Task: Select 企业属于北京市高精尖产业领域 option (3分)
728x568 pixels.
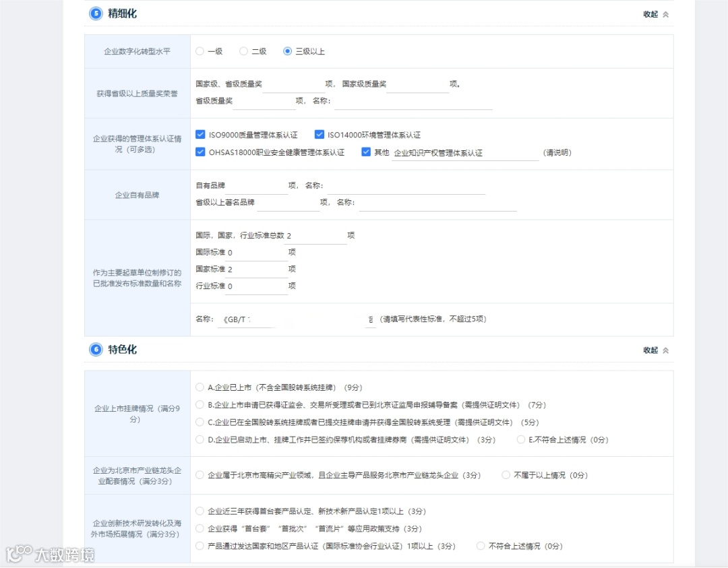Action: (x=200, y=475)
